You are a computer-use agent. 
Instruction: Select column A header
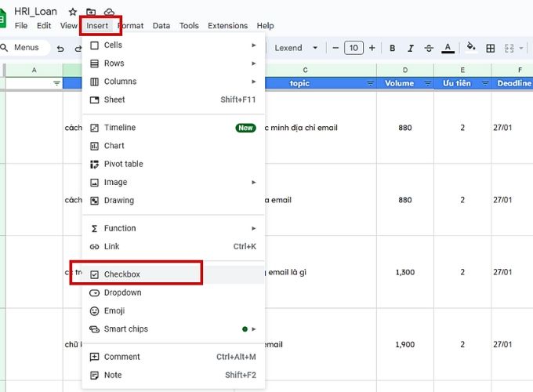[34, 70]
